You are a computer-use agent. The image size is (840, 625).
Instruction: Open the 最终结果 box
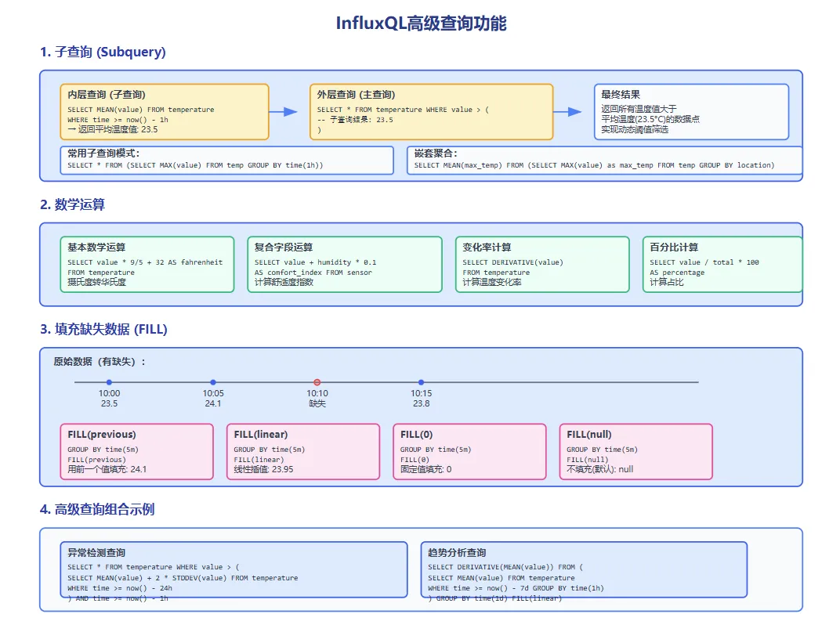(690, 112)
